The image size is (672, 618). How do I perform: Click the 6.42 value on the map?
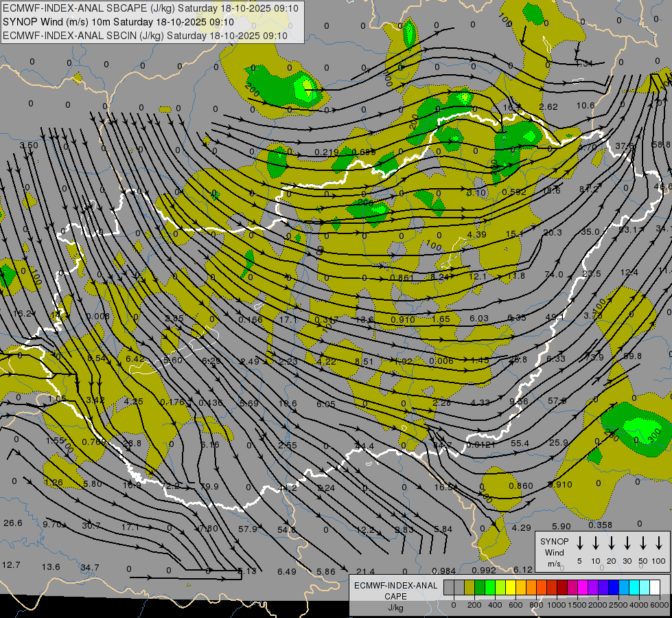tap(135, 358)
